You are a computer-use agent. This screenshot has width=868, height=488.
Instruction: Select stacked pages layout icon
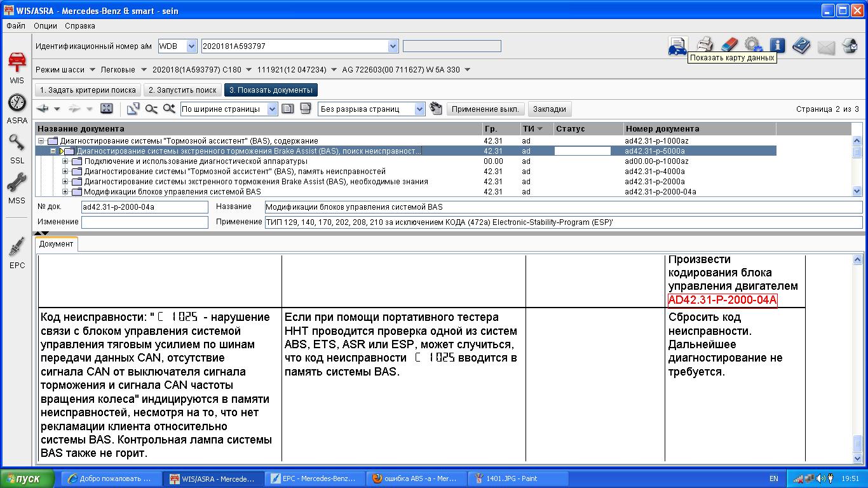pos(306,109)
